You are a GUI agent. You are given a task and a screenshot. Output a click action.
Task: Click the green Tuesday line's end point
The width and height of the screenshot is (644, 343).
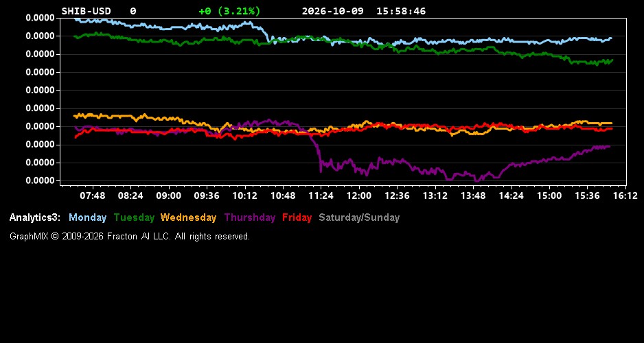click(x=612, y=60)
